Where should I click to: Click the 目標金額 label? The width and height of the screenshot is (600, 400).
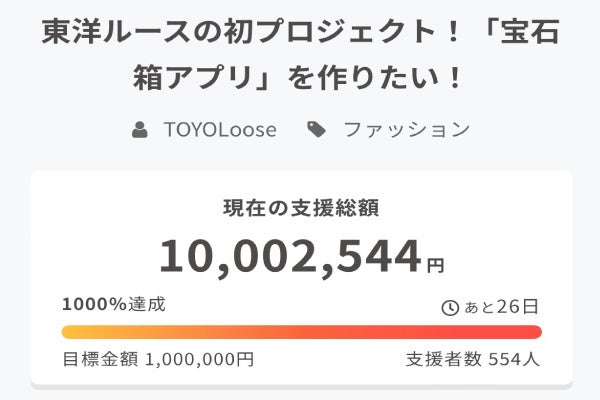pos(101,359)
